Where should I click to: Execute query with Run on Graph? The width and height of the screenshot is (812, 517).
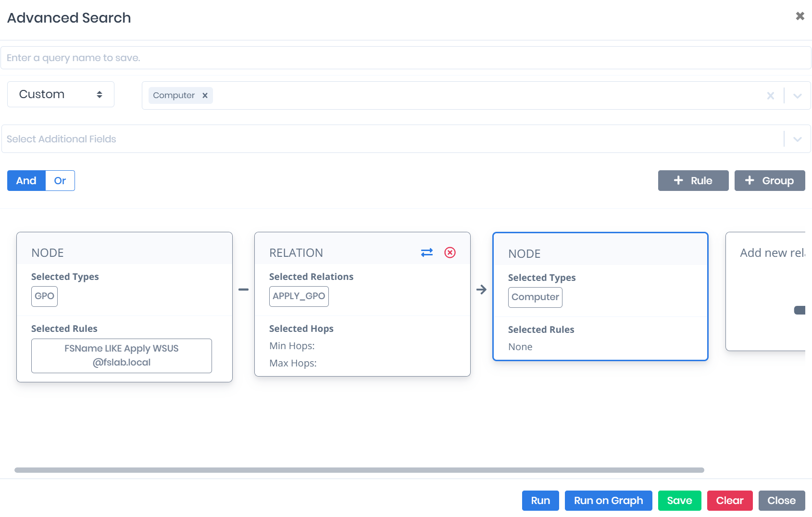(x=608, y=500)
